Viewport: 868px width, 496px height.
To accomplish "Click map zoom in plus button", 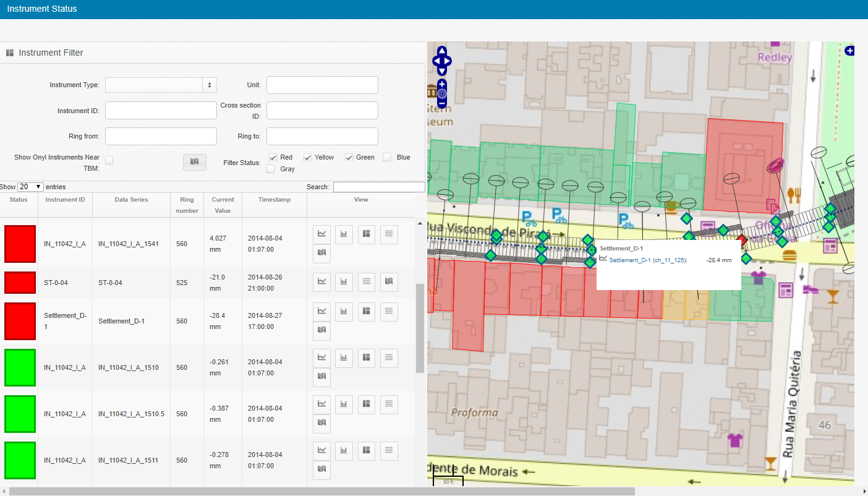I will (x=442, y=83).
